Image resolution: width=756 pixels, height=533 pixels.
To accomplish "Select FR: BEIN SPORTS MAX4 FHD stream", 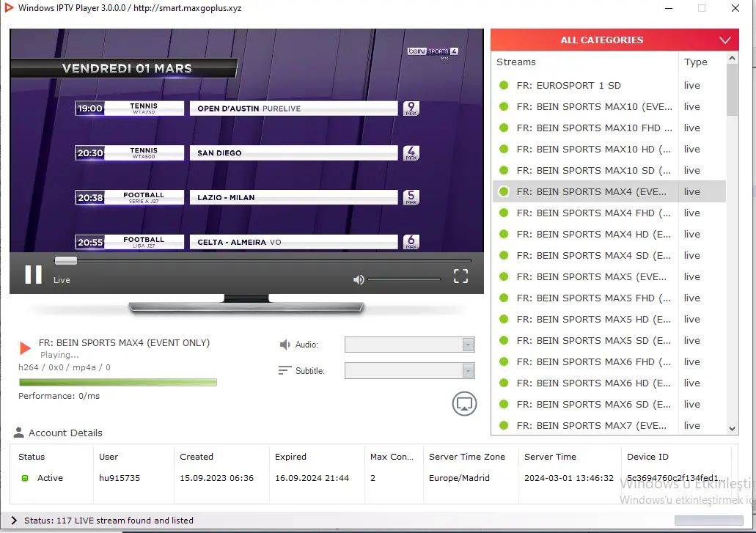I will point(609,213).
